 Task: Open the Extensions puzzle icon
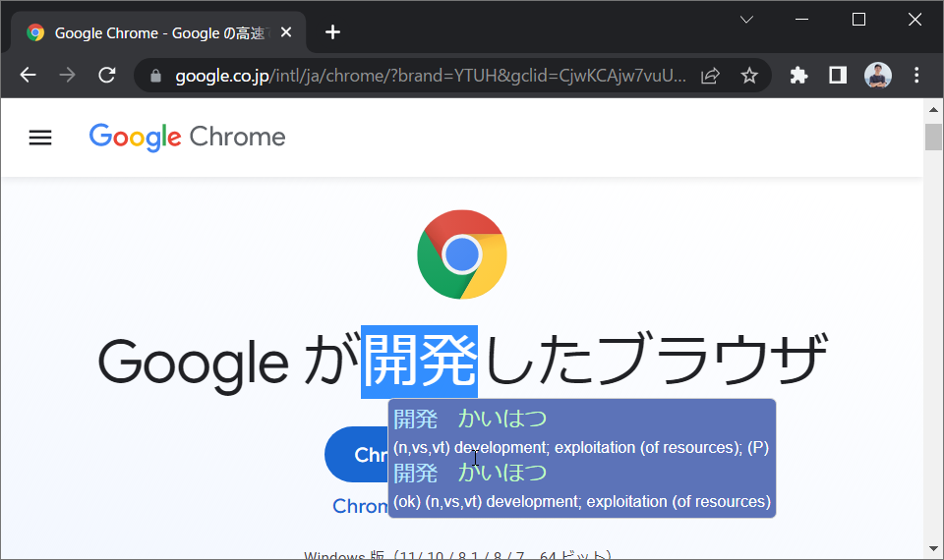(x=798, y=76)
